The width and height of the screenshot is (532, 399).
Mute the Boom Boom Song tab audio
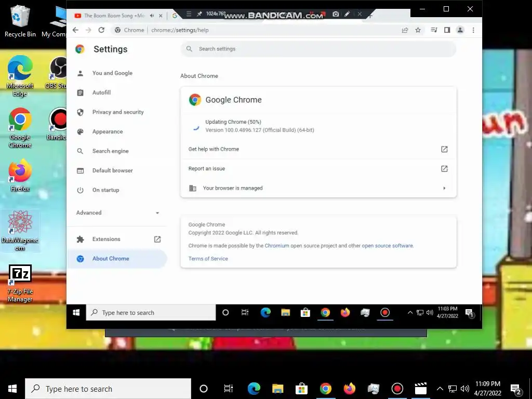[x=152, y=16]
